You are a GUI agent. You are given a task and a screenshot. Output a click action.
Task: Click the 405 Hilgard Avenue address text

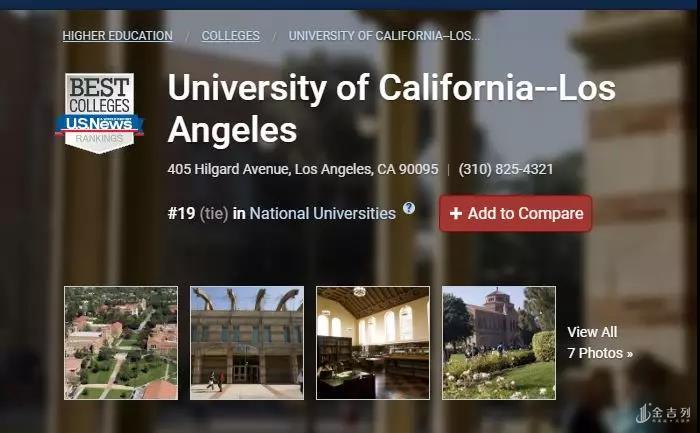(x=303, y=169)
